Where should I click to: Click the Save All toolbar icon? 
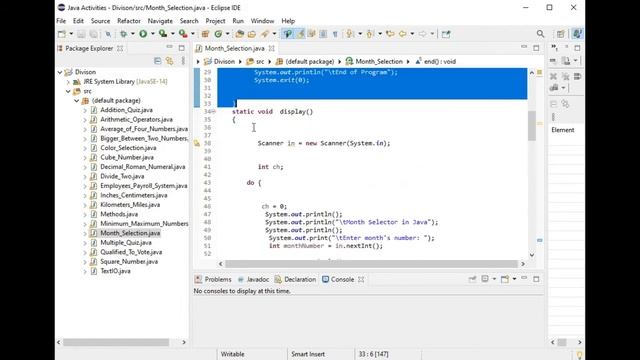(x=93, y=34)
